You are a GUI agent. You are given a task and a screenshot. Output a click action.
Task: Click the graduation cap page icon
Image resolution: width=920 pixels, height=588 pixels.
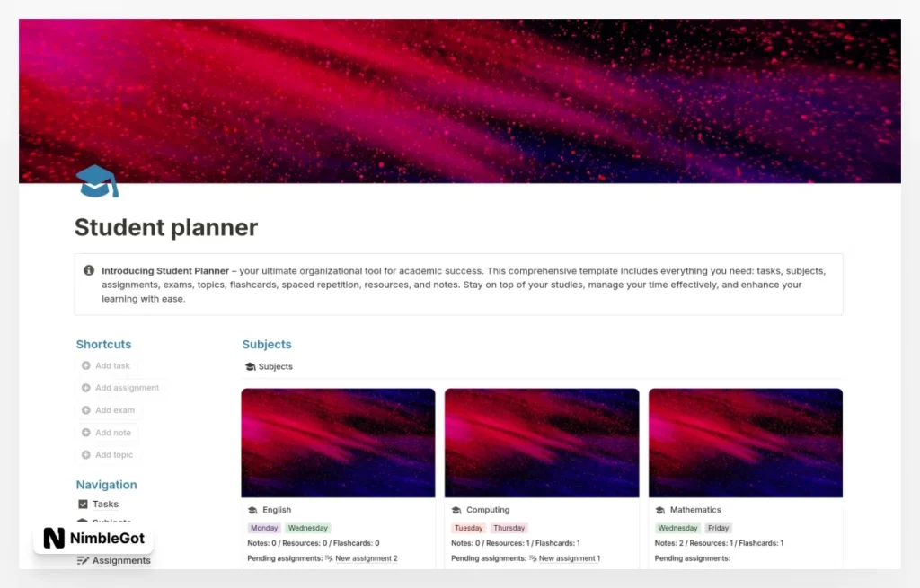[95, 181]
